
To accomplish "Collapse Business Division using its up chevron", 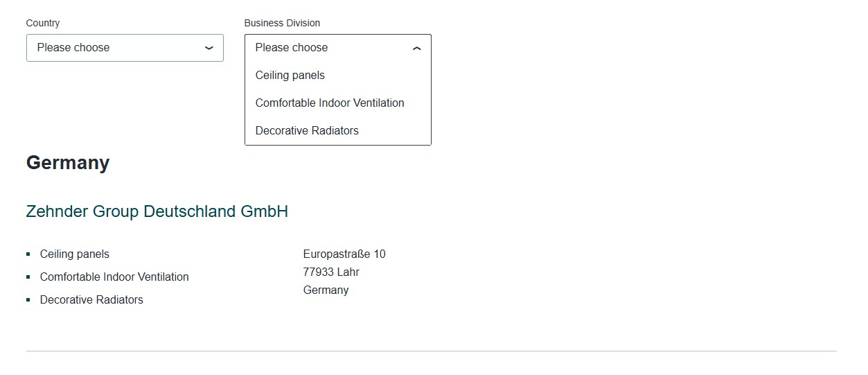I will pyautogui.click(x=416, y=49).
